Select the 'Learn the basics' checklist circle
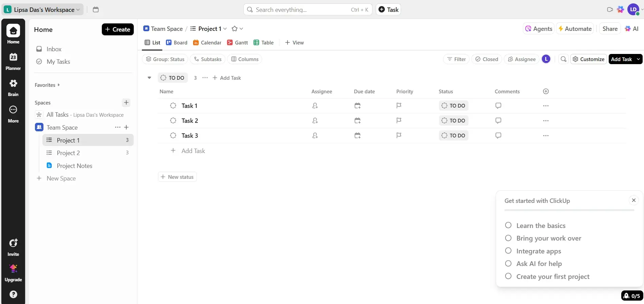This screenshot has width=644, height=304. click(x=508, y=225)
